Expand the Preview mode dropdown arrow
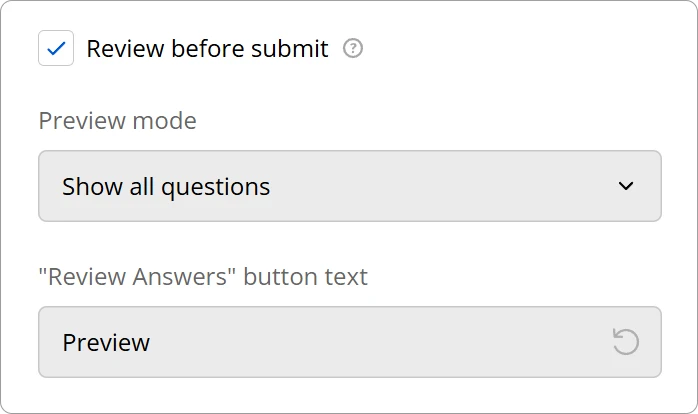Image resolution: width=698 pixels, height=414 pixels. (x=626, y=186)
